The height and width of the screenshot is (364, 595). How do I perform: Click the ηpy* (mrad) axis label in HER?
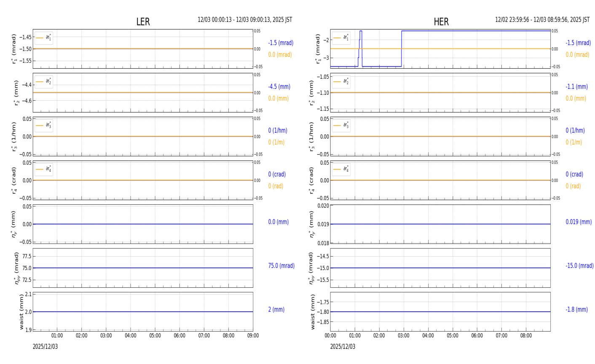311,268
